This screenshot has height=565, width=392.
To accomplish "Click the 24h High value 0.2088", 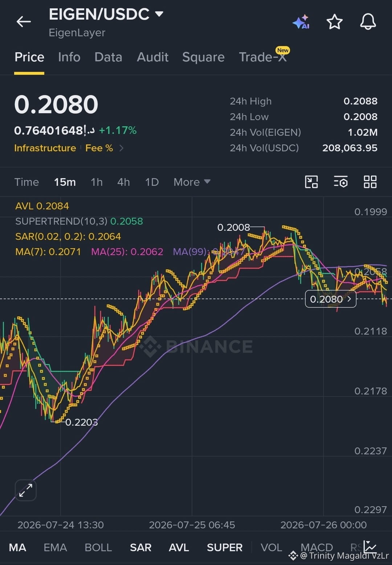I will [360, 101].
